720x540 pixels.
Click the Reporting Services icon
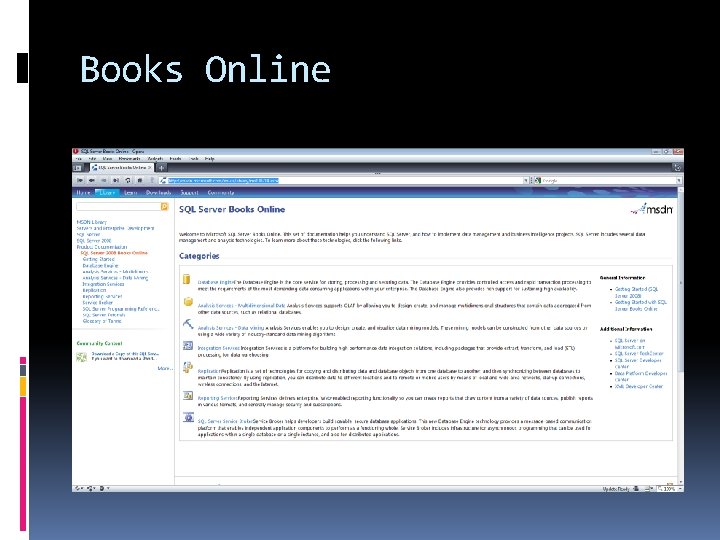click(188, 395)
